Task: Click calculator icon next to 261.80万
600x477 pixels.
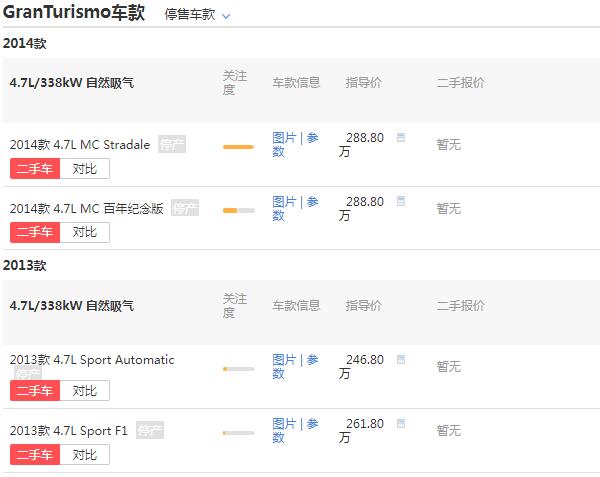Action: click(401, 423)
